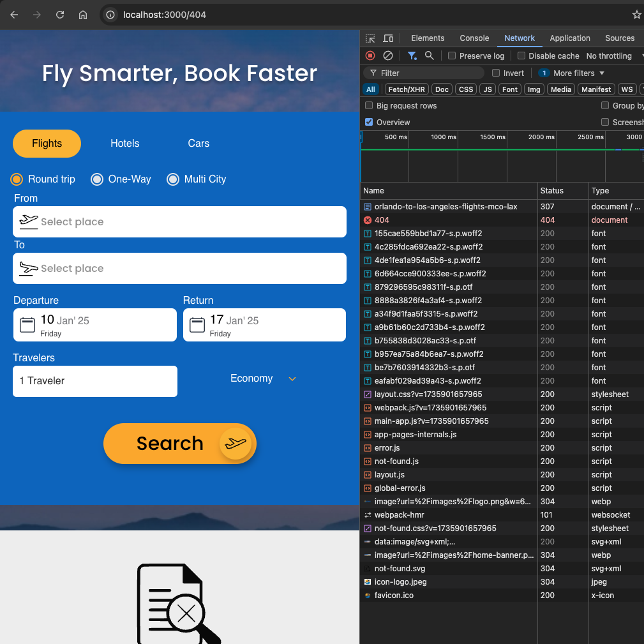
Task: Click the Return calendar icon
Action: (197, 325)
